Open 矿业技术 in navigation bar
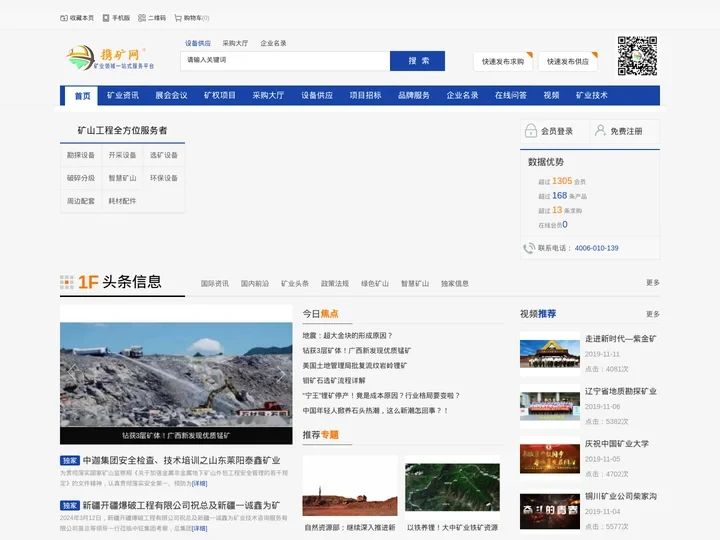The height and width of the screenshot is (540, 720). click(x=592, y=96)
